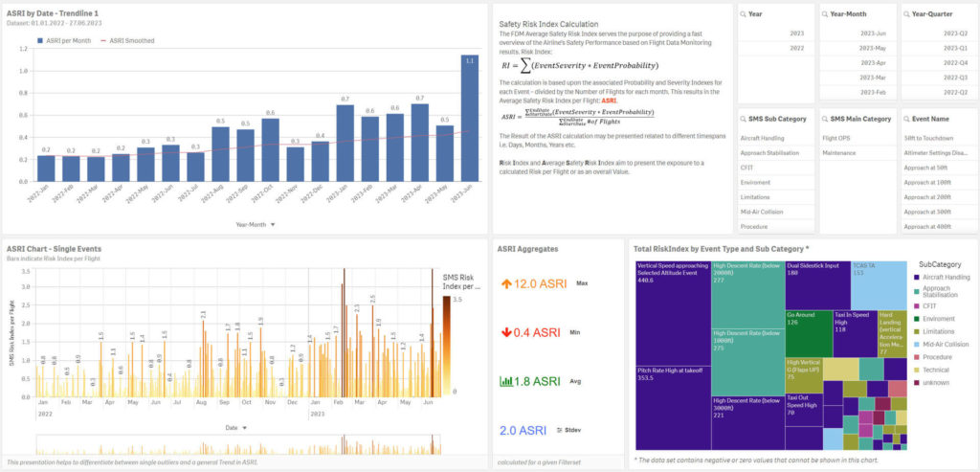Click the orange up-arrow Max ASRI icon
The height and width of the screenshot is (472, 980).
point(507,284)
